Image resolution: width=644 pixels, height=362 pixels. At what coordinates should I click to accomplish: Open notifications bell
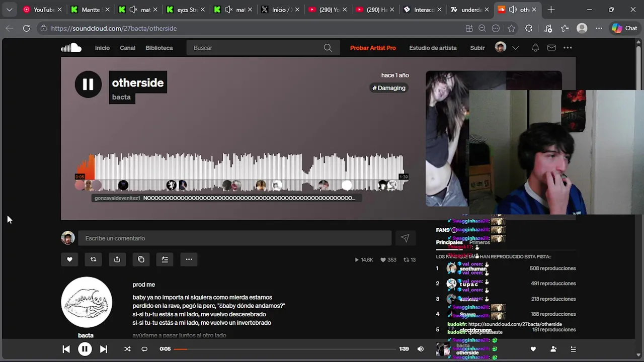(535, 48)
